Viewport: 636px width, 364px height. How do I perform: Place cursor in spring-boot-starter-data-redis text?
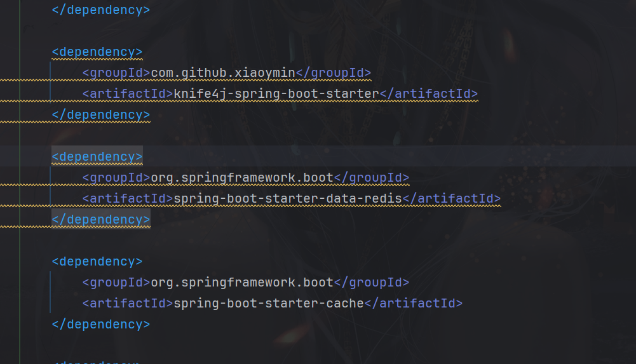tap(288, 199)
